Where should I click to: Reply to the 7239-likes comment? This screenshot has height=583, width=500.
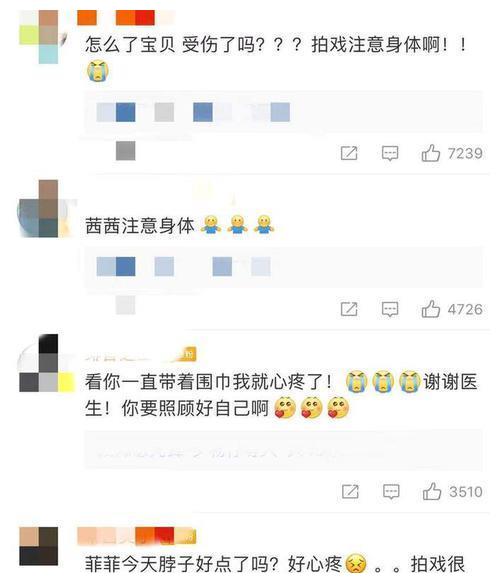click(x=390, y=153)
